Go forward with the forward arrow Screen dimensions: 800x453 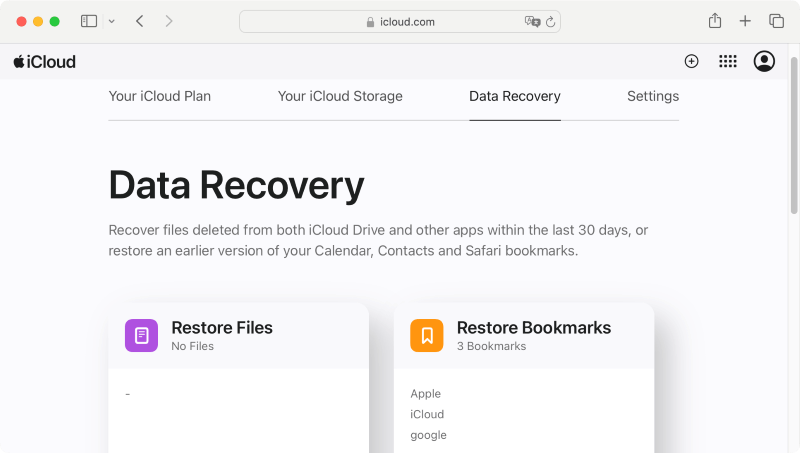169,21
